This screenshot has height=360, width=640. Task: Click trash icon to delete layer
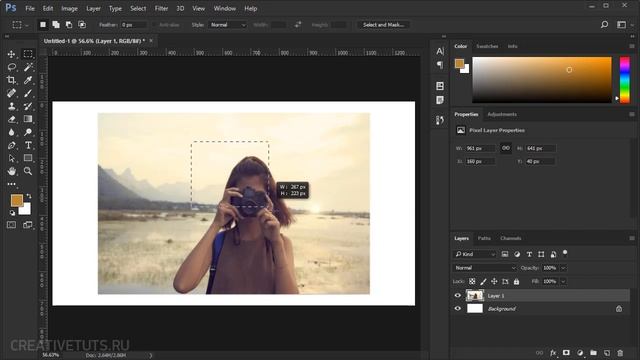click(620, 353)
